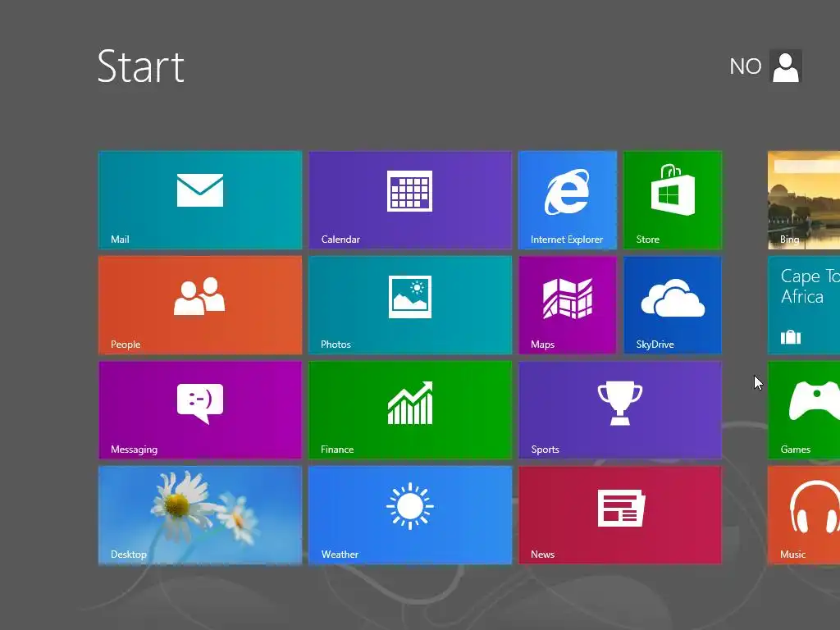
Task: Open the Bing landscape tile
Action: (x=804, y=200)
